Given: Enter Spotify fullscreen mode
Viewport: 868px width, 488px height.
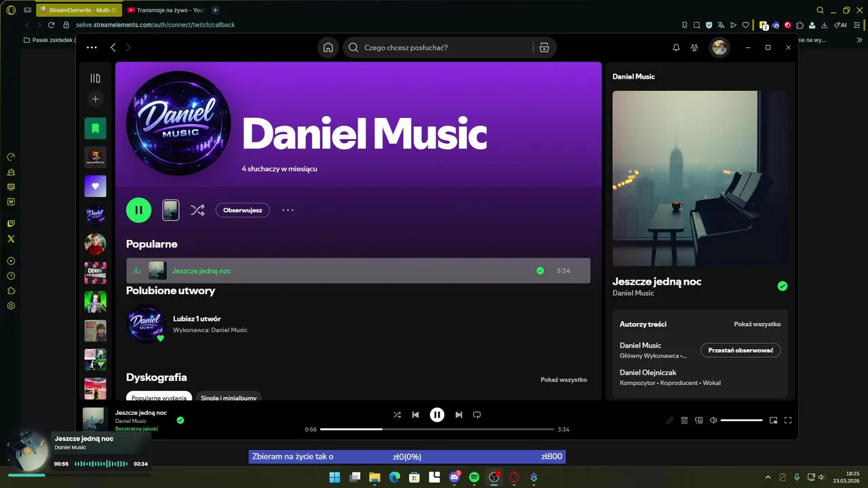Looking at the screenshot, I should click(788, 420).
